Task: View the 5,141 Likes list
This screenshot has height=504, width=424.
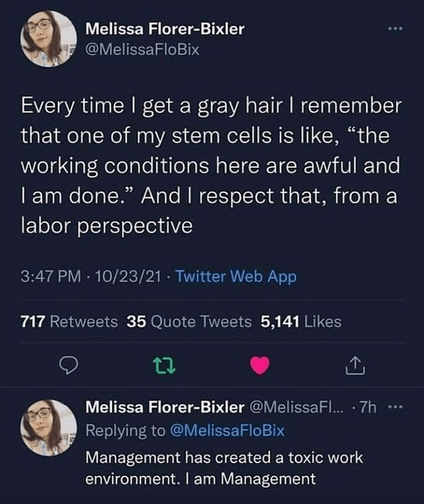Action: pyautogui.click(x=301, y=321)
